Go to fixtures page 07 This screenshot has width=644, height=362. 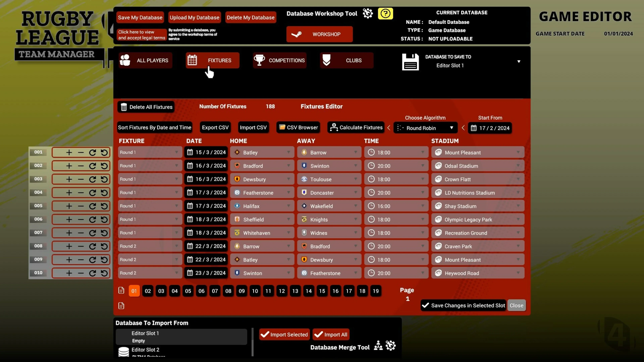(x=215, y=291)
